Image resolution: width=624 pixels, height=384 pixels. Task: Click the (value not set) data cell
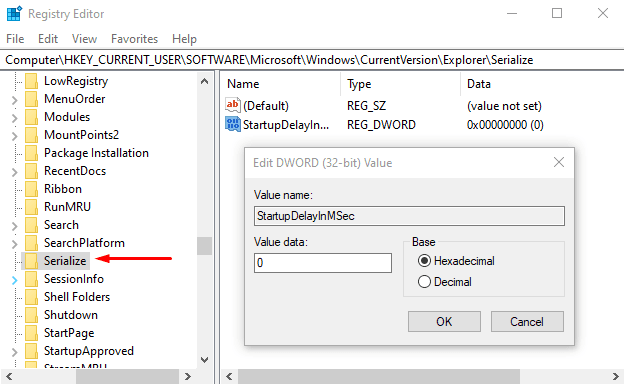(x=504, y=106)
